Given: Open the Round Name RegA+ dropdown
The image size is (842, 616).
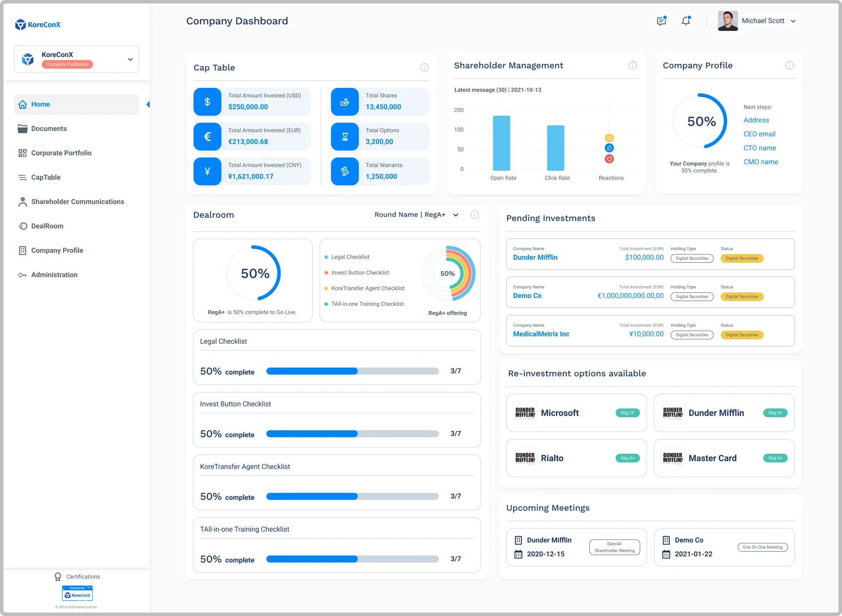Looking at the screenshot, I should pos(417,214).
